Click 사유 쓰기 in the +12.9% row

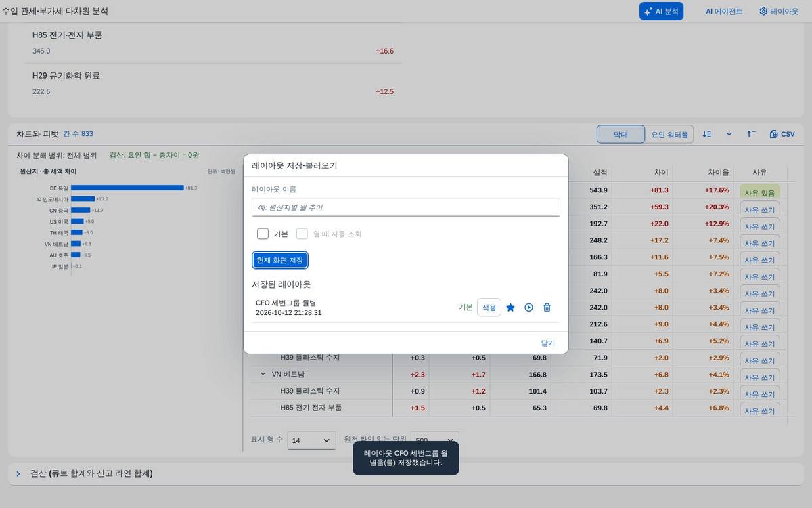[760, 226]
